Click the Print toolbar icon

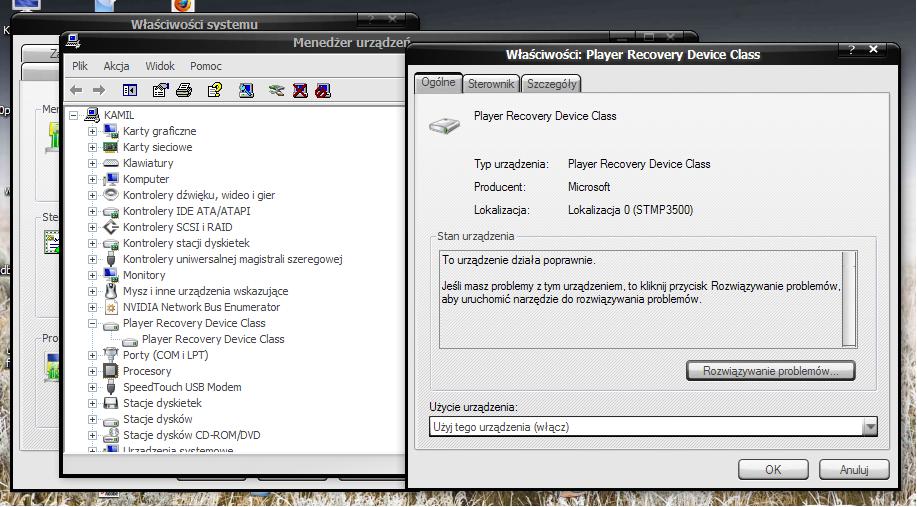point(184,90)
